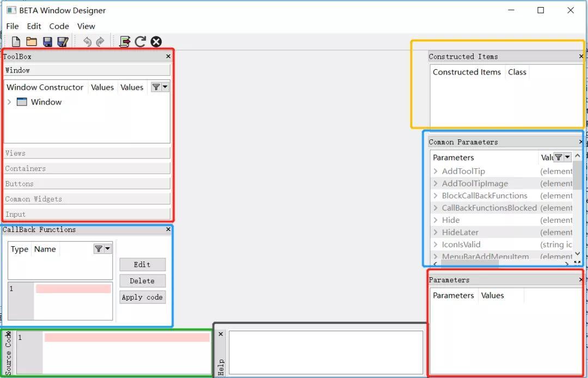Click the Apply code button

tap(142, 297)
